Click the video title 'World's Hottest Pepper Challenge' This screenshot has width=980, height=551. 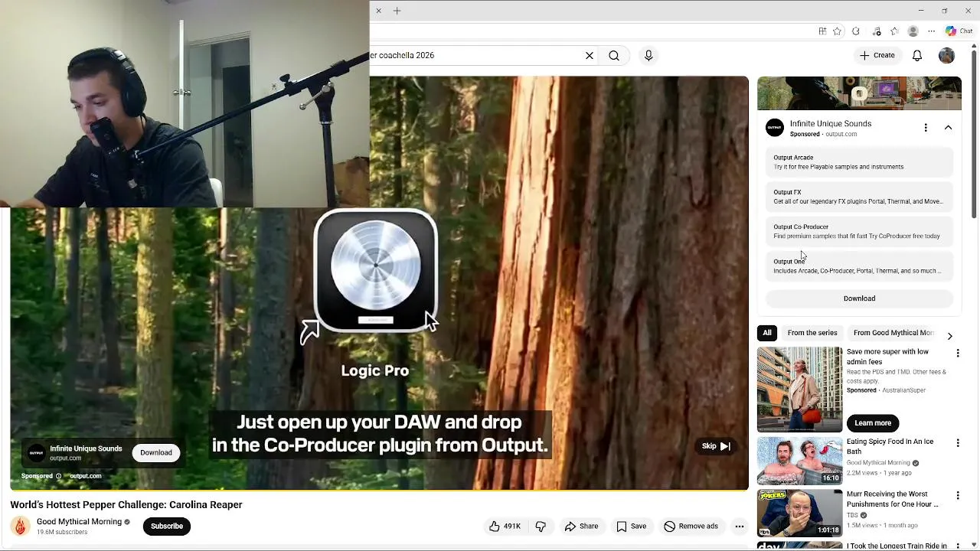[126, 505]
